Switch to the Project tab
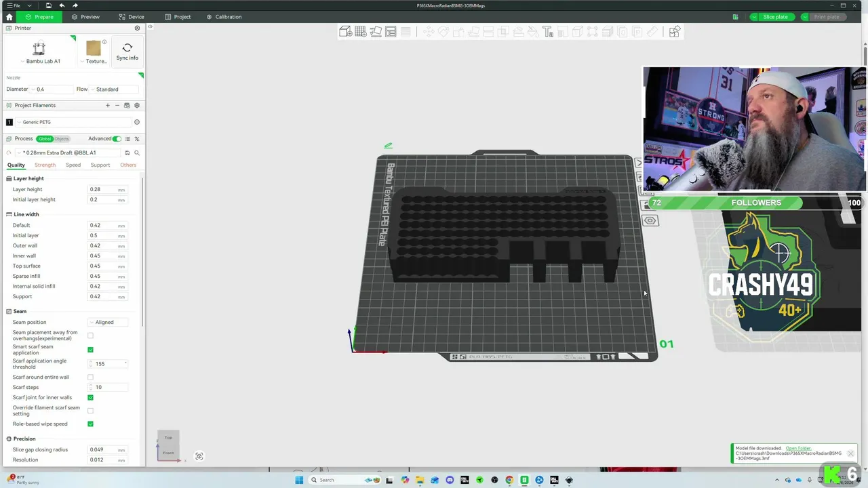868x488 pixels. 178,17
